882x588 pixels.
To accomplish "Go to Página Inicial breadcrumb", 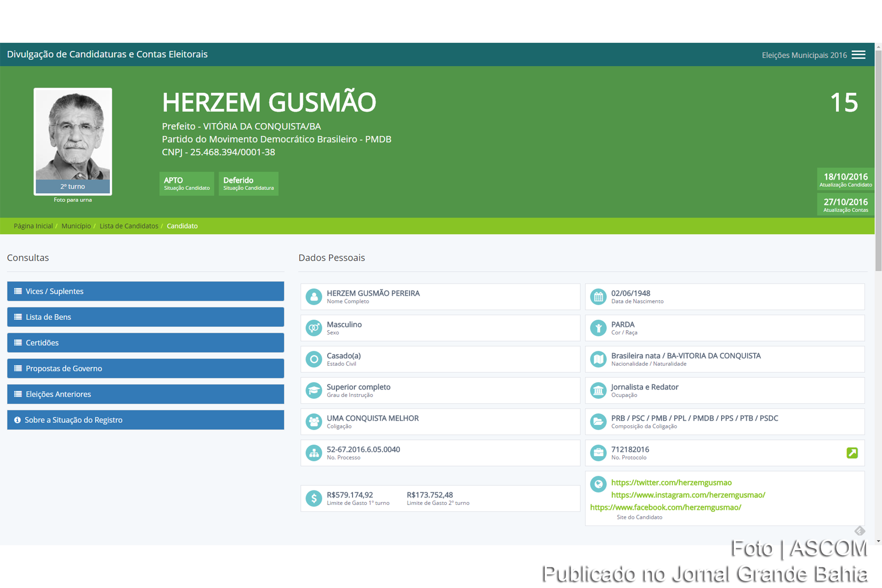I will pos(33,226).
